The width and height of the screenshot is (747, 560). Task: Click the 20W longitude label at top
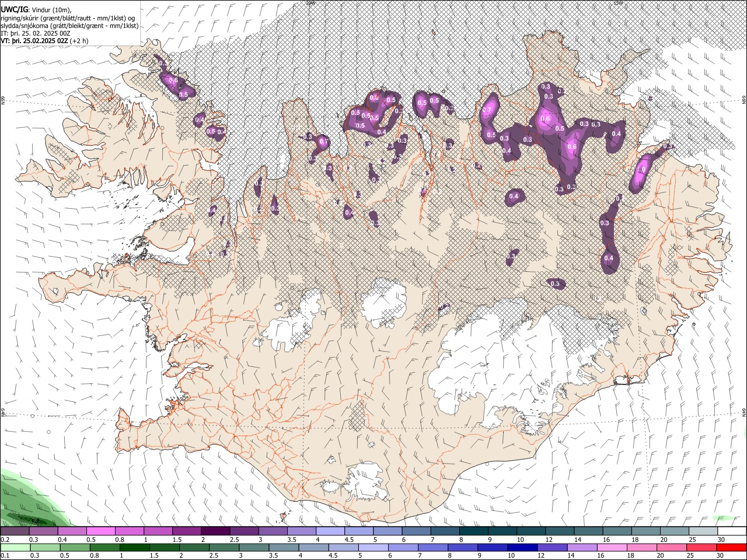[310, 3]
